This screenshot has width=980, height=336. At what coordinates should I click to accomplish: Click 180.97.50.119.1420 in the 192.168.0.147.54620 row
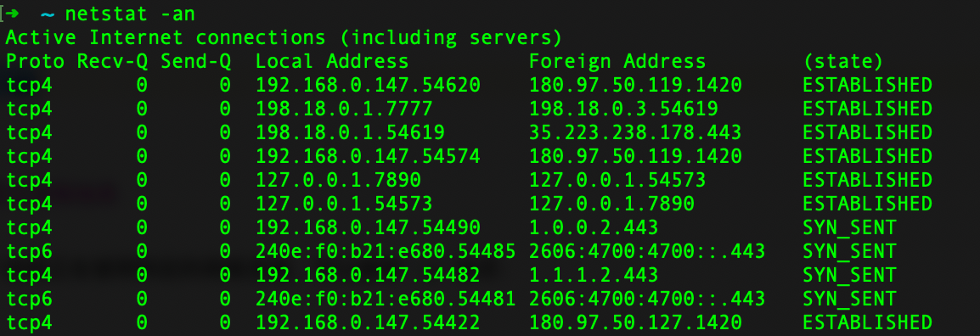635,85
